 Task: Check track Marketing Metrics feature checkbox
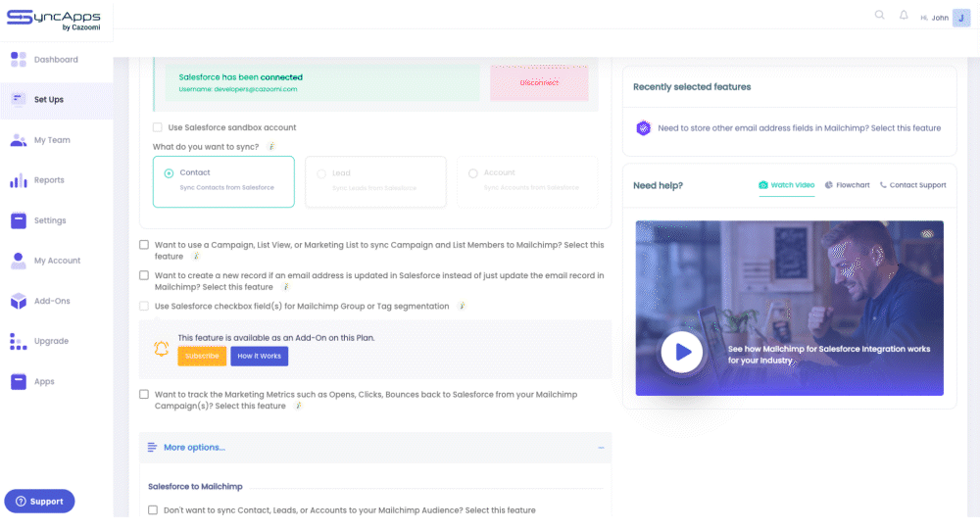(x=144, y=394)
